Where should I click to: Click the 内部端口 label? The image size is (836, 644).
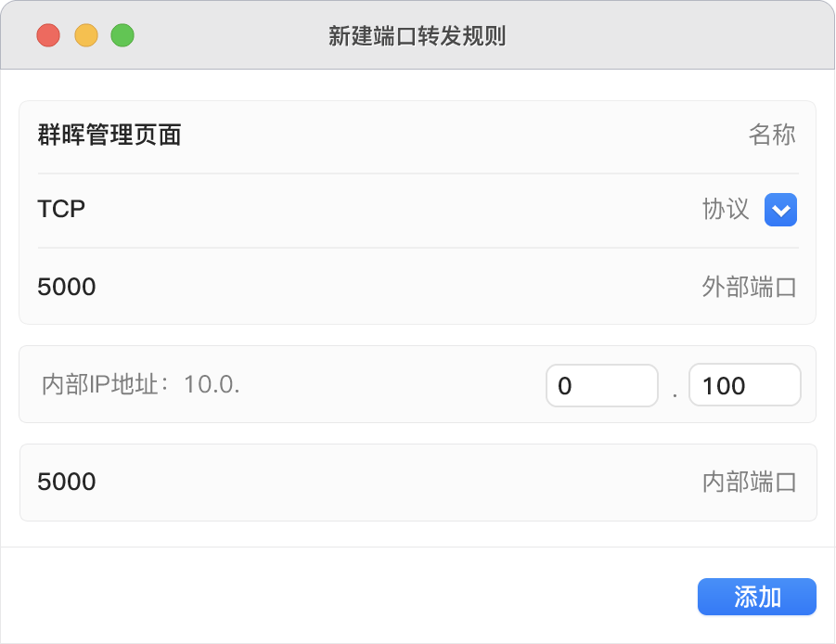pyautogui.click(x=749, y=482)
